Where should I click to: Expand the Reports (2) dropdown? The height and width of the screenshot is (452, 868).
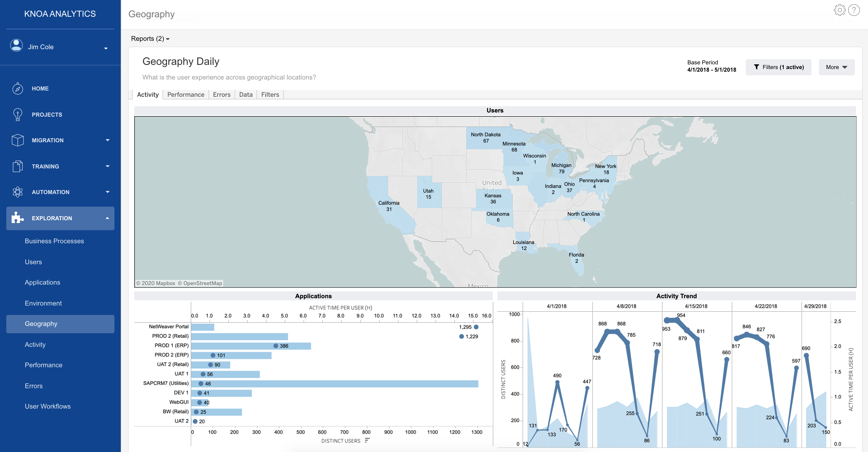tap(150, 39)
